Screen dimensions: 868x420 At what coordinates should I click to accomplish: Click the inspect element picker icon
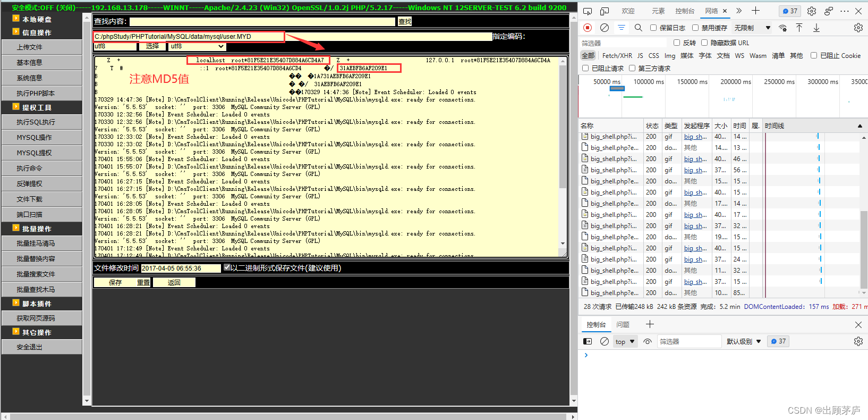click(x=588, y=11)
